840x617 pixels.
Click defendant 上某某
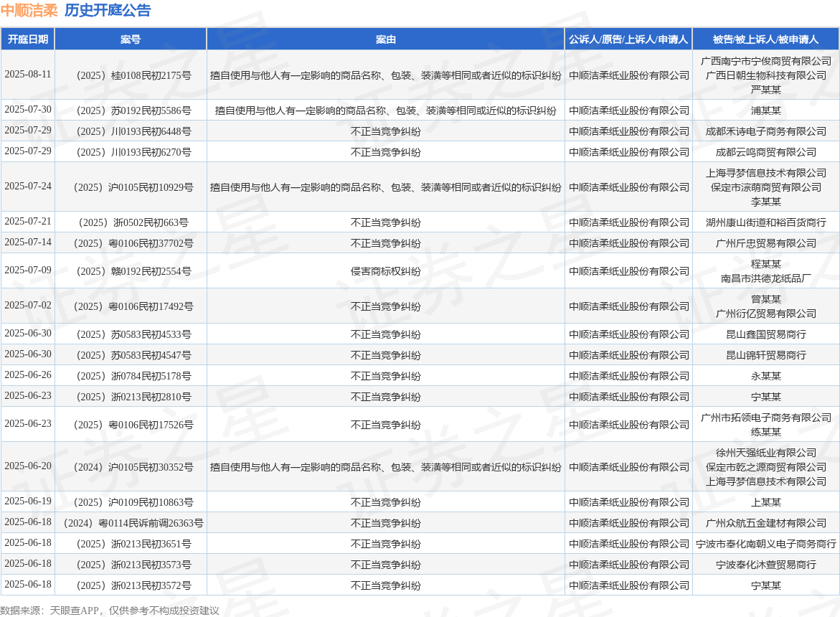(766, 502)
